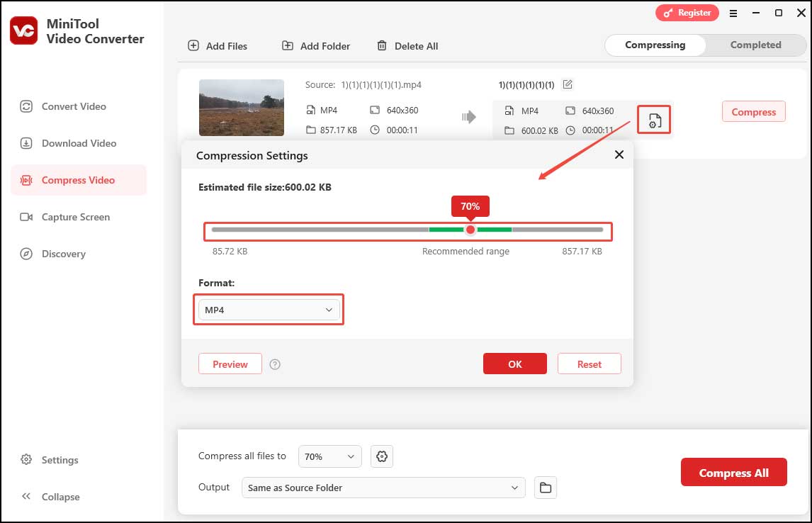The image size is (812, 523).
Task: Click the green recommended range on slider
Action: [470, 230]
